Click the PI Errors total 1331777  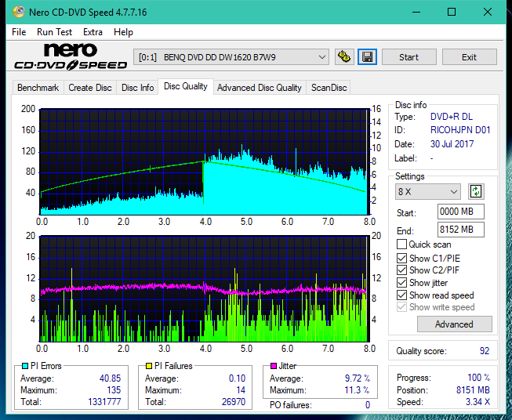(x=104, y=402)
